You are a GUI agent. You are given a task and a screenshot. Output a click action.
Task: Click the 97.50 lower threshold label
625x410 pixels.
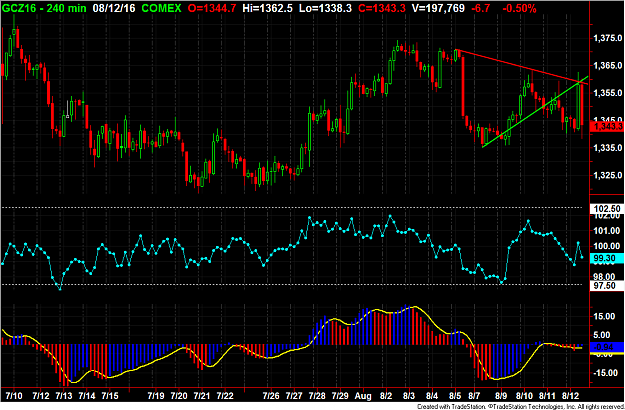click(x=606, y=286)
